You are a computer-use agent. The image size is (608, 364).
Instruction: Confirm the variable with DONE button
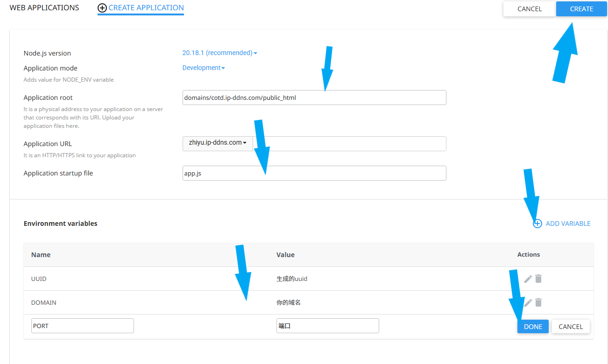pyautogui.click(x=533, y=327)
